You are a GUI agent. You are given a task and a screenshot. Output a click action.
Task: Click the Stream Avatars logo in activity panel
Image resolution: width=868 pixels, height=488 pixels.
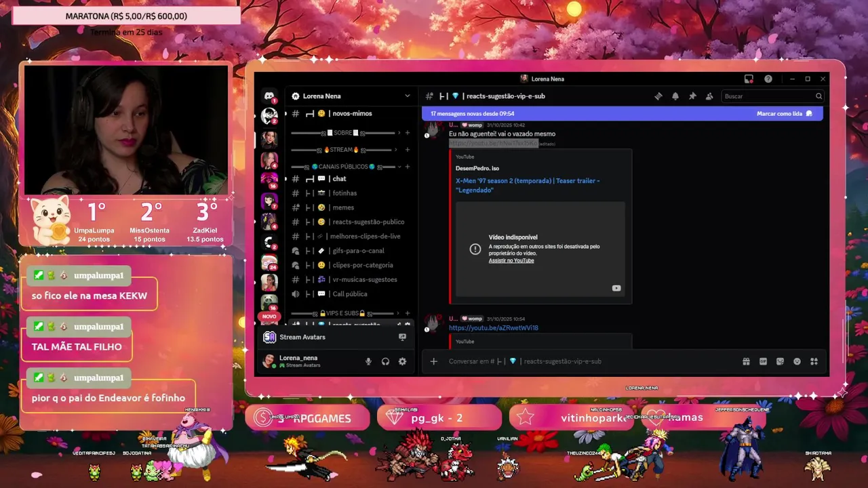click(269, 337)
